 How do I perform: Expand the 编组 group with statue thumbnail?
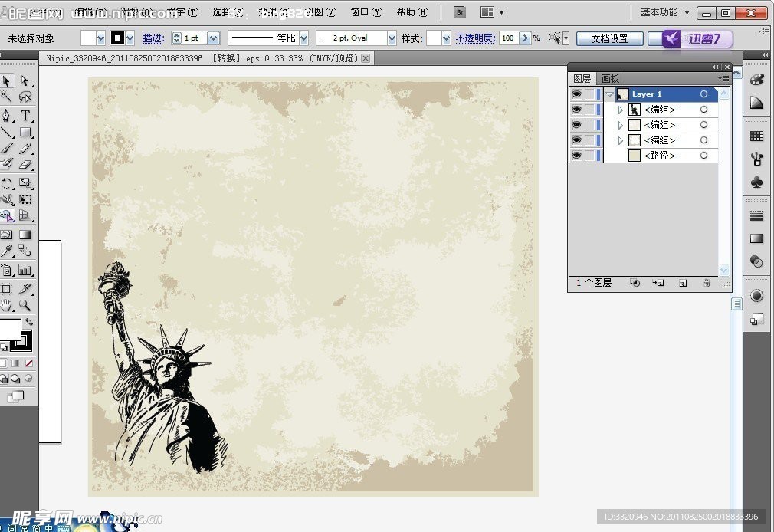coord(621,110)
